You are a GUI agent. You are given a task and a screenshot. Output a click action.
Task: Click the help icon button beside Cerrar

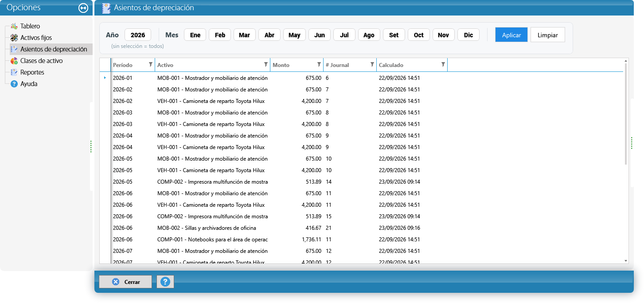click(165, 282)
